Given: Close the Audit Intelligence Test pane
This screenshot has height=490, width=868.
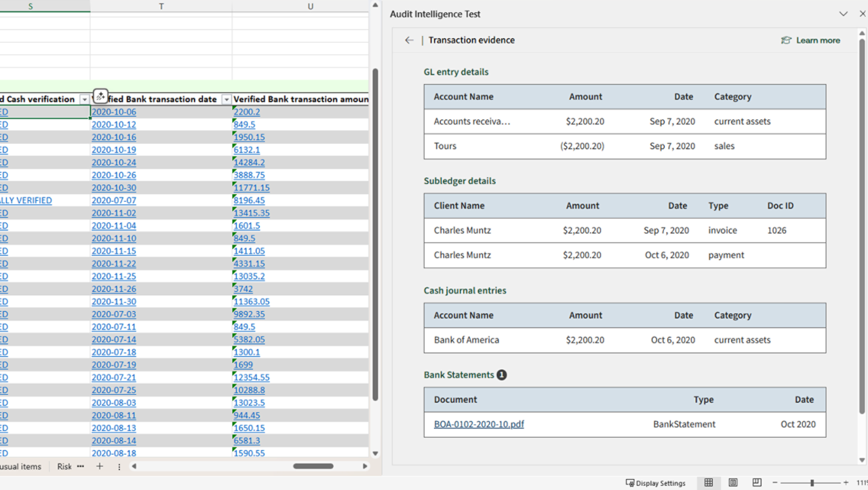Looking at the screenshot, I should click(862, 14).
